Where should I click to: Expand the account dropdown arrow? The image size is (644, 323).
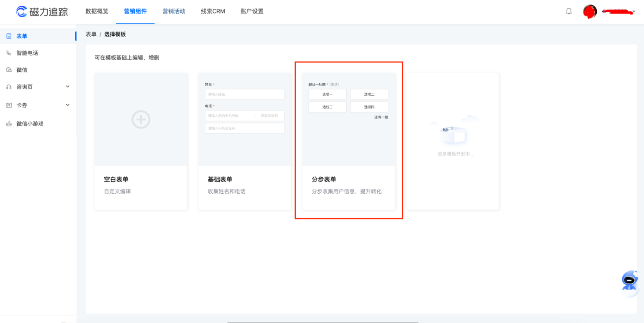coord(633,12)
